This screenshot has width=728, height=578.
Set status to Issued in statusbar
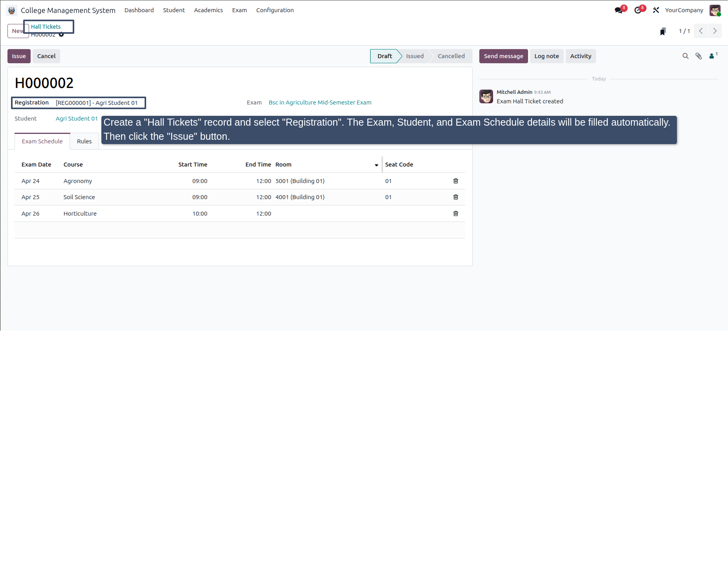(415, 56)
